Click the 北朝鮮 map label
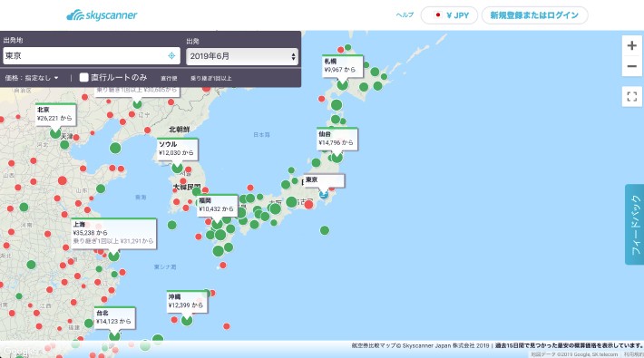Image resolution: width=644 pixels, height=358 pixels. point(180,130)
